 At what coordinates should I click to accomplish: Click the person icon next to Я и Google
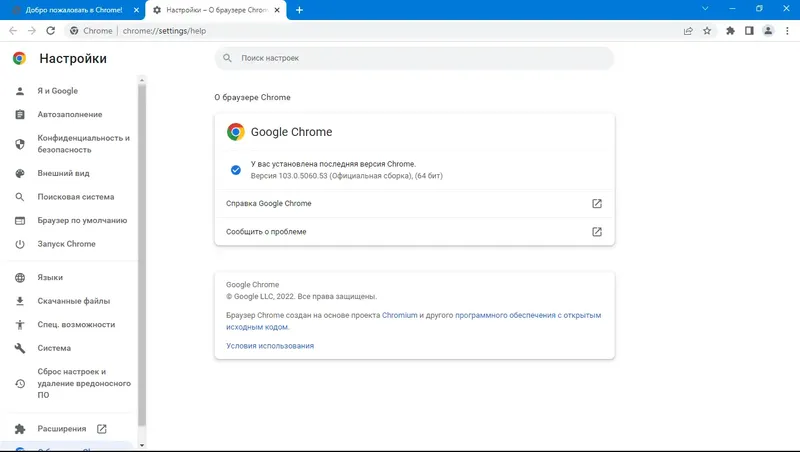point(20,91)
